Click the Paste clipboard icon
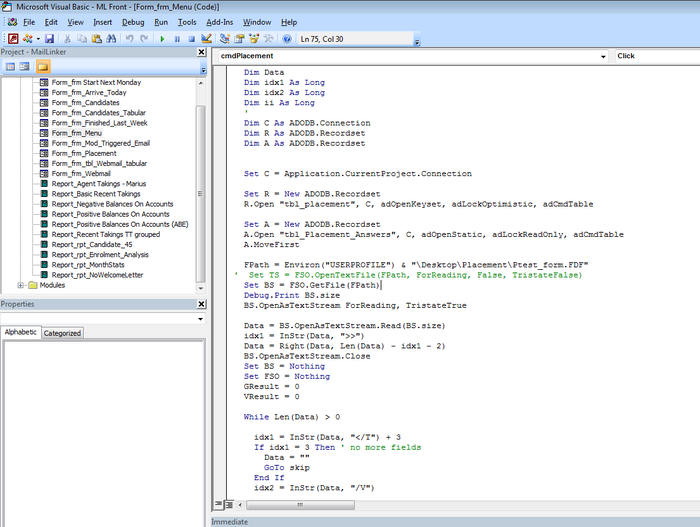 [x=96, y=39]
